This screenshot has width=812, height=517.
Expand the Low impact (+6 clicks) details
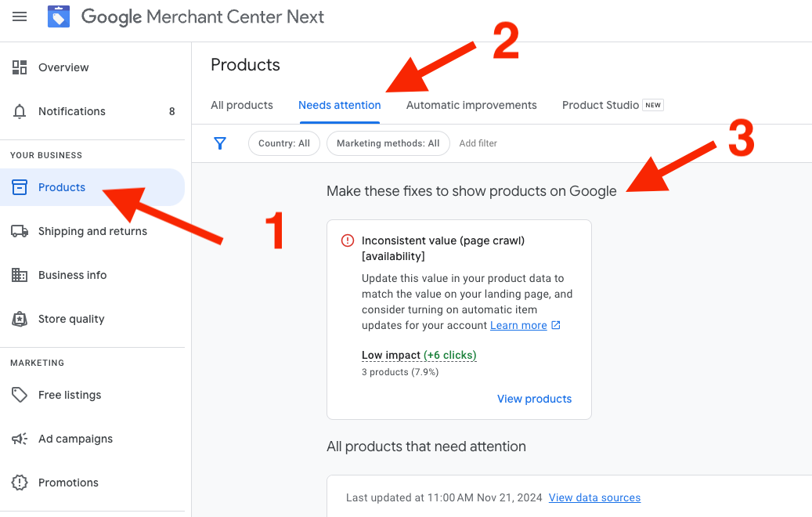419,355
